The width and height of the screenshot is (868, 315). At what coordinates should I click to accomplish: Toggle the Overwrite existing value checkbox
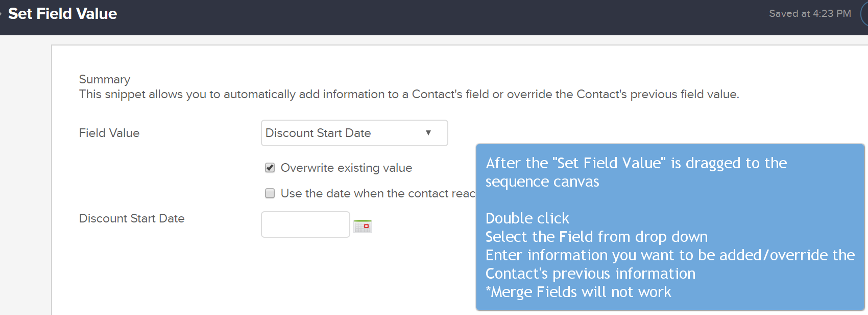pos(270,168)
